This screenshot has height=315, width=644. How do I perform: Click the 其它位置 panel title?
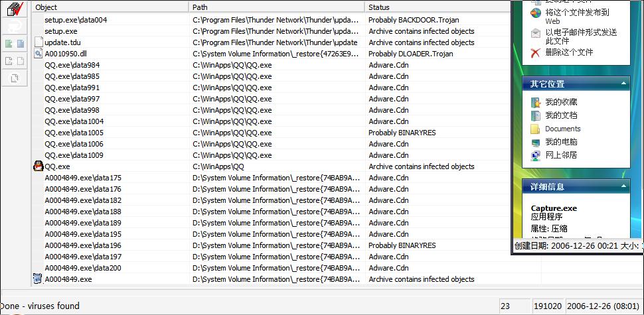[x=547, y=84]
